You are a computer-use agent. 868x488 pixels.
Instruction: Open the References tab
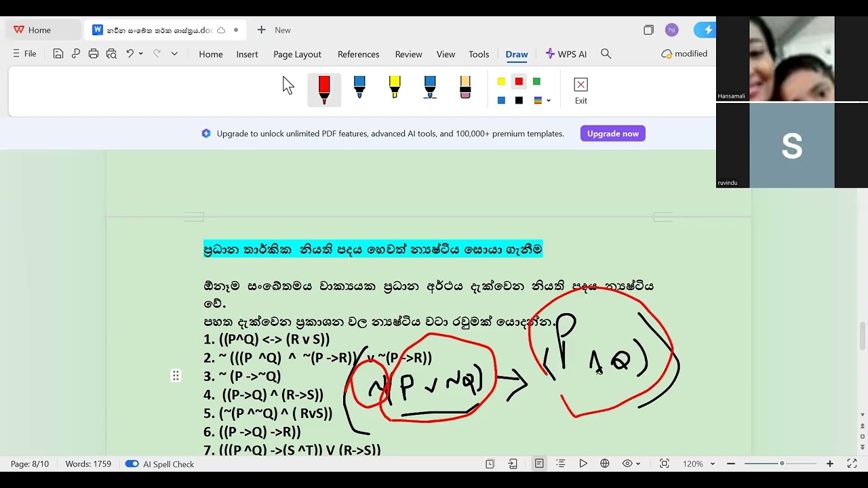coord(358,54)
